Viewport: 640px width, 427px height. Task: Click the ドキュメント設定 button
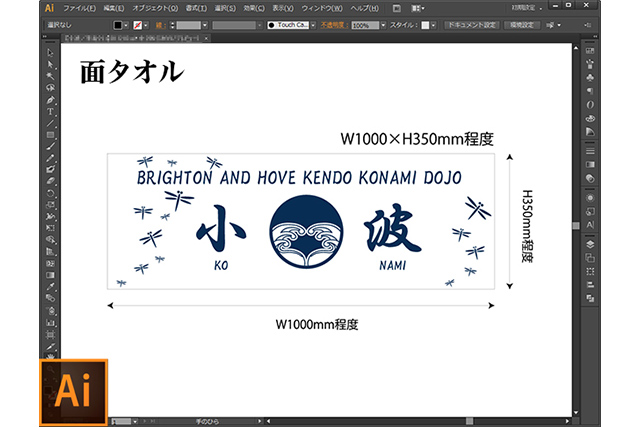click(471, 24)
